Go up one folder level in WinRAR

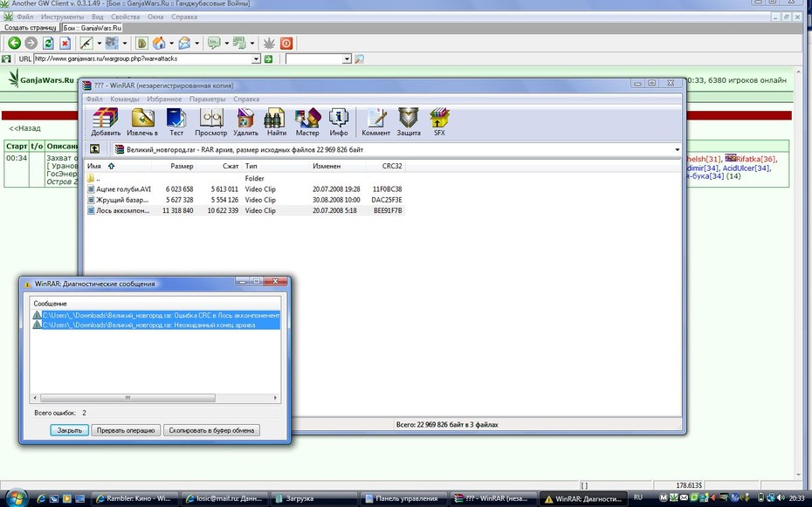(x=95, y=149)
